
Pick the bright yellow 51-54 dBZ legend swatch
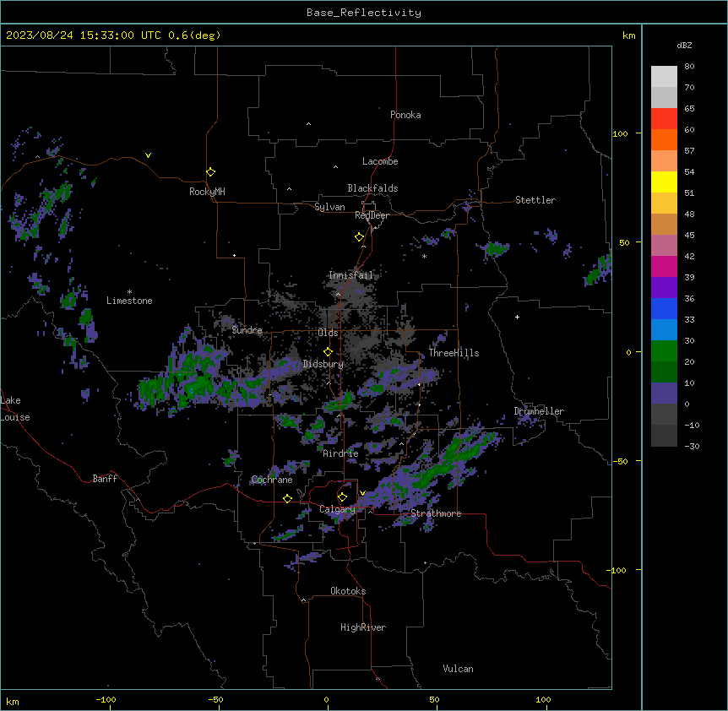664,182
